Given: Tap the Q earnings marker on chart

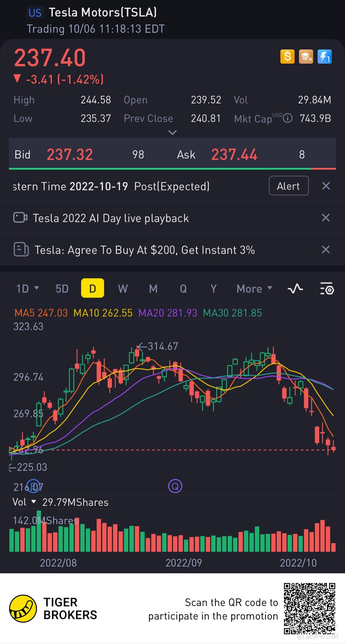Looking at the screenshot, I should [x=175, y=486].
